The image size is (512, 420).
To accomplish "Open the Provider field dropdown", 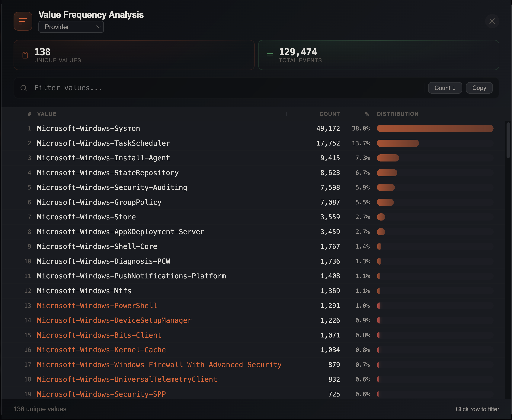I will [71, 27].
